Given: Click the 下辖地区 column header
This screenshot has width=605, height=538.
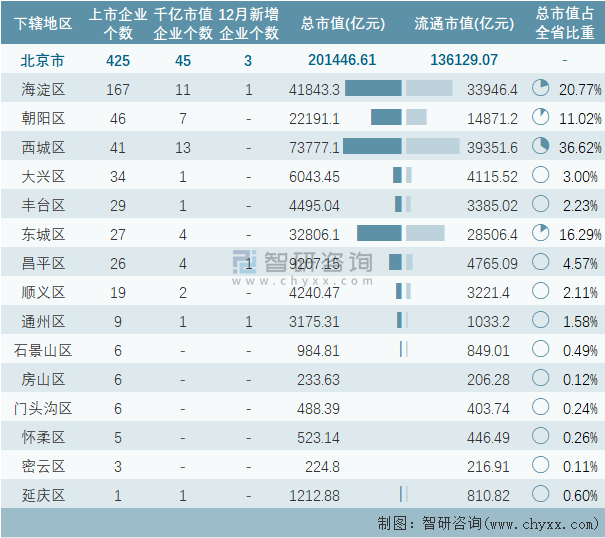Looking at the screenshot, I should coord(43,23).
